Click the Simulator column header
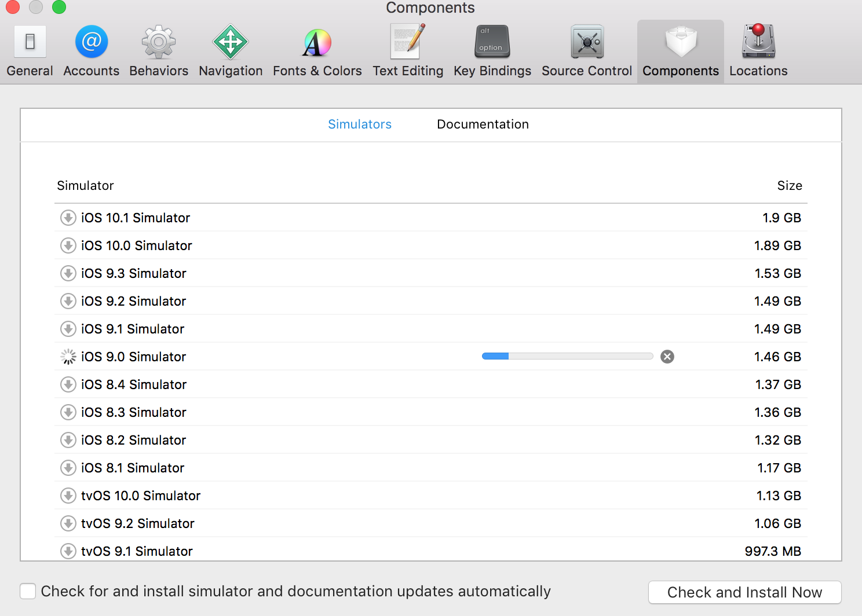This screenshot has width=862, height=616. click(85, 186)
